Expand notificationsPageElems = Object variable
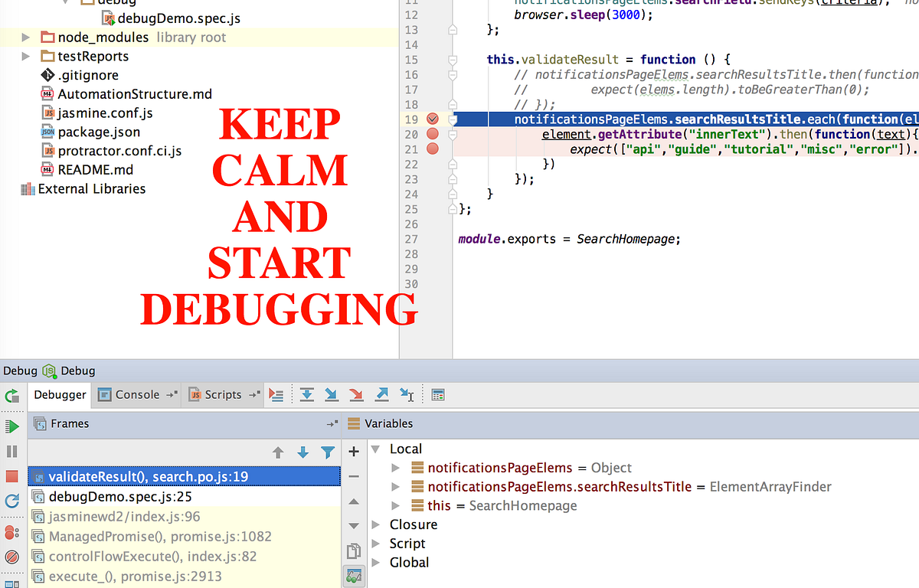Viewport: 919px width, 588px height. (395, 468)
